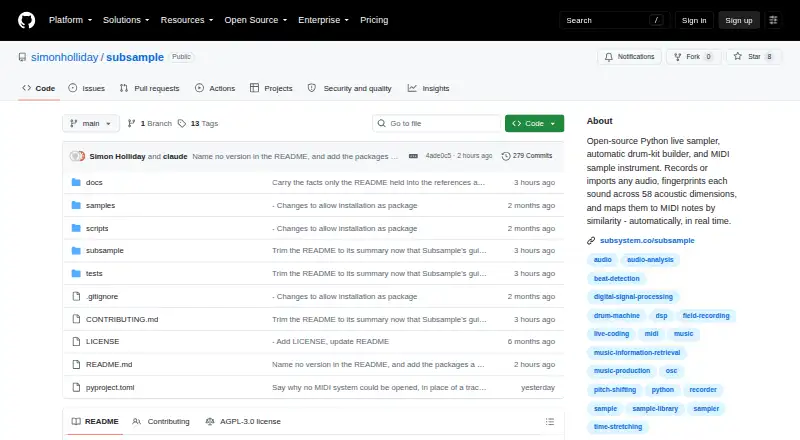Expand the Enterprise menu
This screenshot has width=800, height=440.
tap(323, 20)
